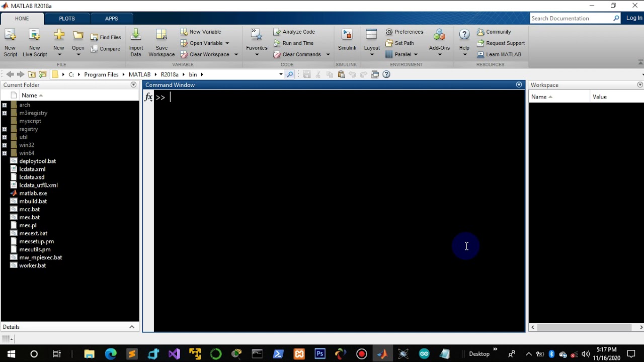
Task: Click Set Path
Action: click(400, 43)
